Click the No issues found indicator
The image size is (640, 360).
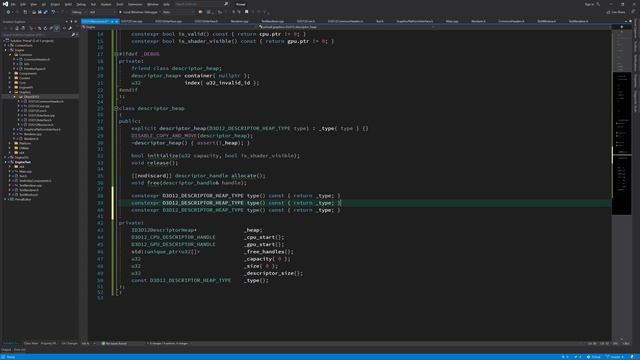(114, 343)
